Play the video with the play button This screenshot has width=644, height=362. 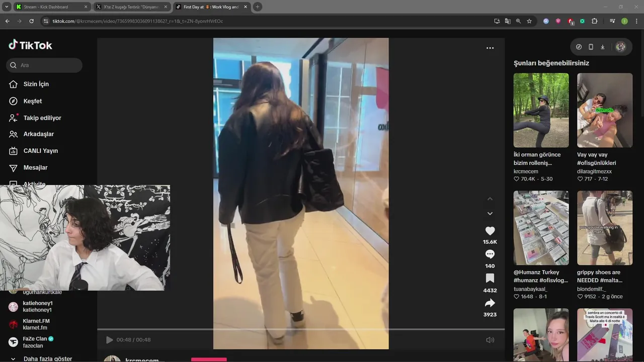coord(109,340)
